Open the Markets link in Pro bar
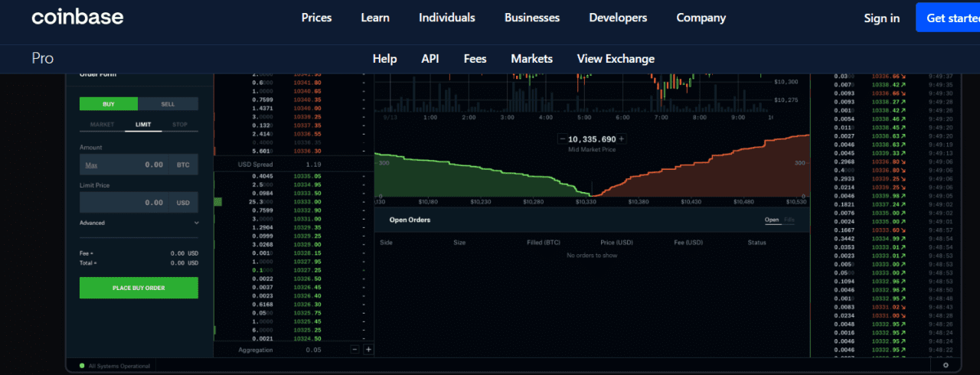Screen dimensions: 980x375 pos(532,59)
